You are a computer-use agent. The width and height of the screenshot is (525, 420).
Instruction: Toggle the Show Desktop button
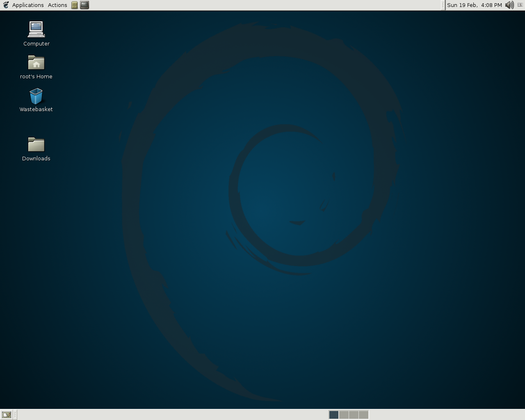click(7, 415)
